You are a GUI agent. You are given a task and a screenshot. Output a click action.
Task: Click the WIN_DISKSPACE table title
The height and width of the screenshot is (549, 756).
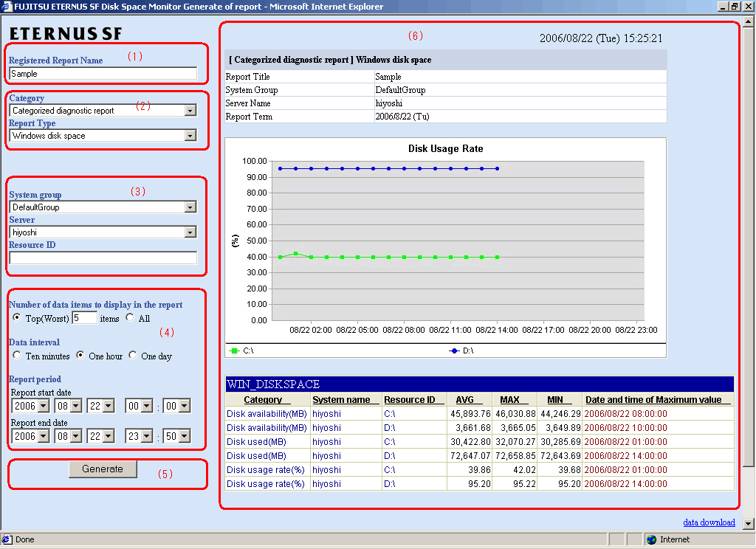[x=273, y=384]
